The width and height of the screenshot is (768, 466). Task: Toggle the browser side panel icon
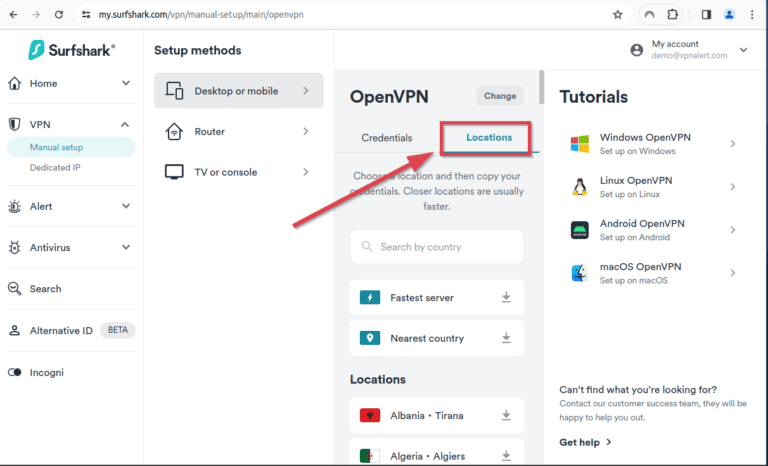click(x=706, y=15)
